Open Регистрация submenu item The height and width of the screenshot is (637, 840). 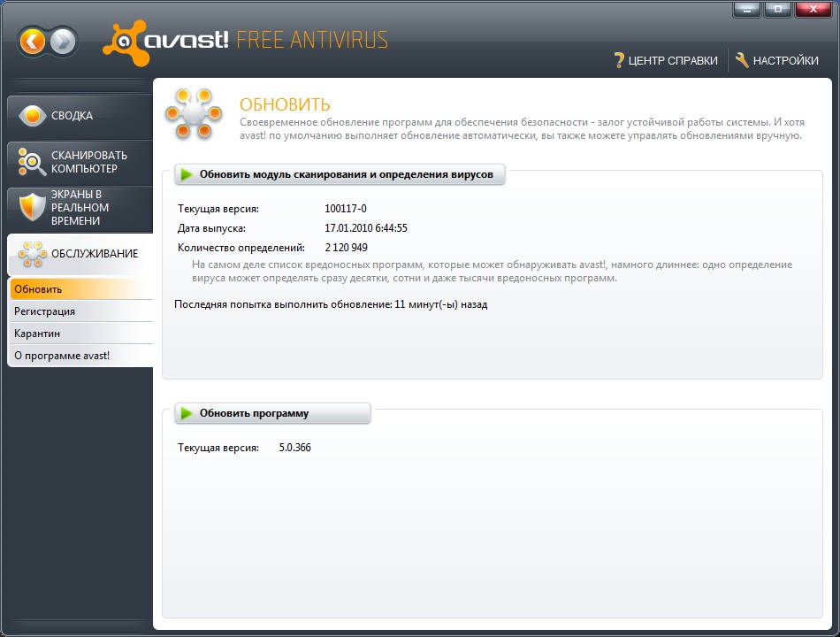[x=81, y=311]
